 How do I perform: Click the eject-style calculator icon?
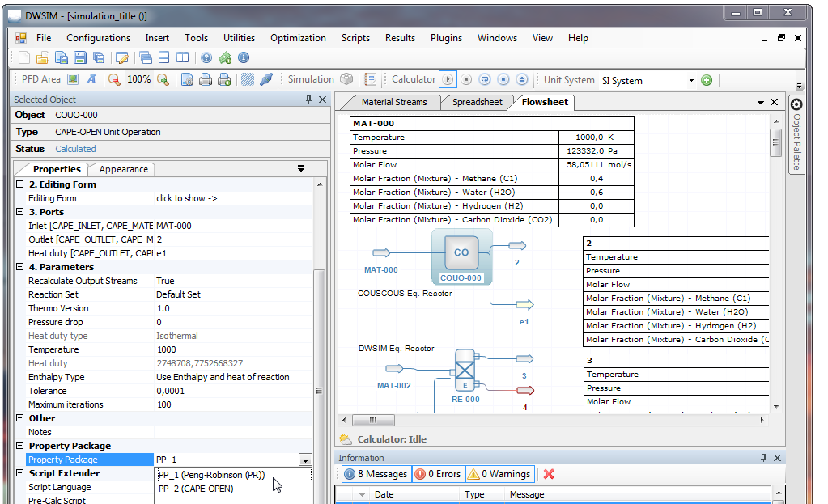coord(522,79)
